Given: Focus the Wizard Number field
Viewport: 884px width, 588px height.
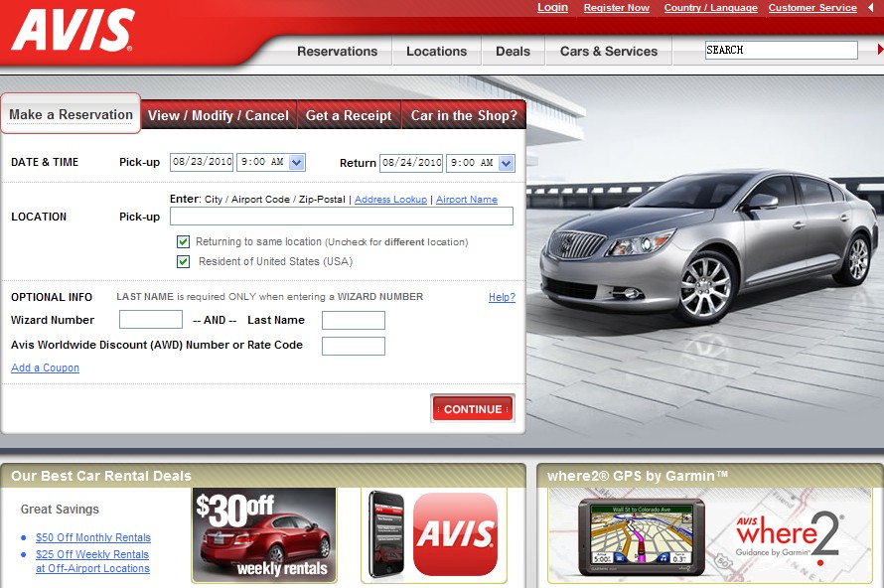Looking at the screenshot, I should (x=151, y=320).
